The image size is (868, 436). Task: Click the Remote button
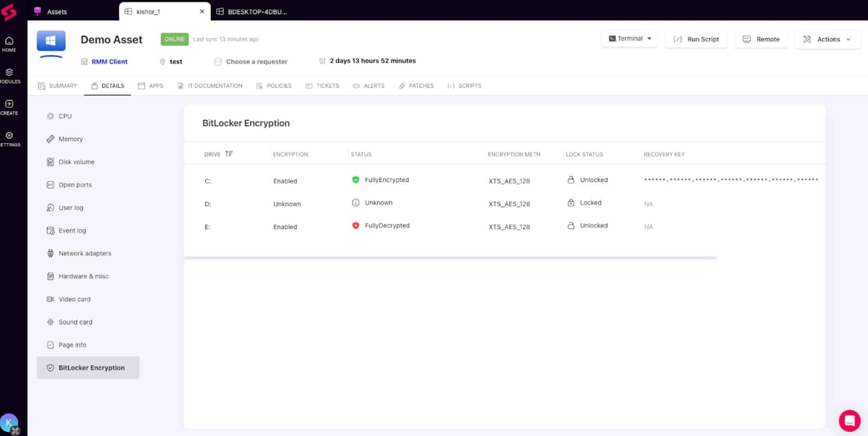tap(761, 40)
